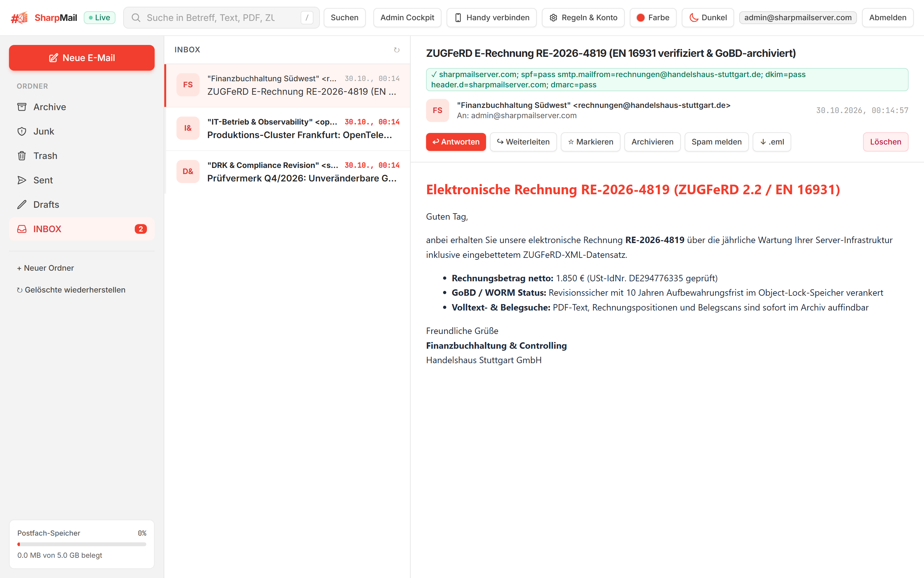This screenshot has height=578, width=924.
Task: Open the Junk folder
Action: coord(82,132)
